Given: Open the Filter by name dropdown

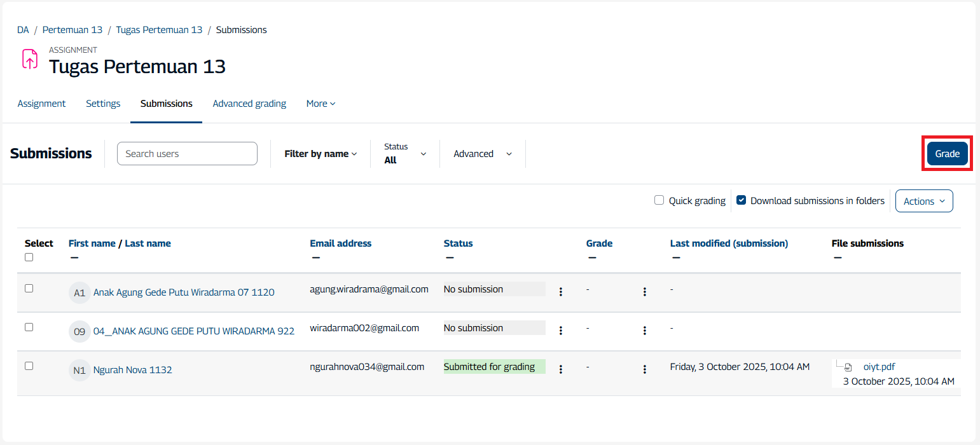Looking at the screenshot, I should pyautogui.click(x=321, y=153).
